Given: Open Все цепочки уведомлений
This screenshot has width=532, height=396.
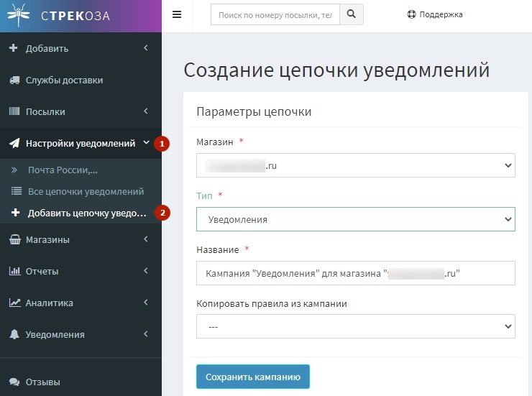Looking at the screenshot, I should 86,192.
